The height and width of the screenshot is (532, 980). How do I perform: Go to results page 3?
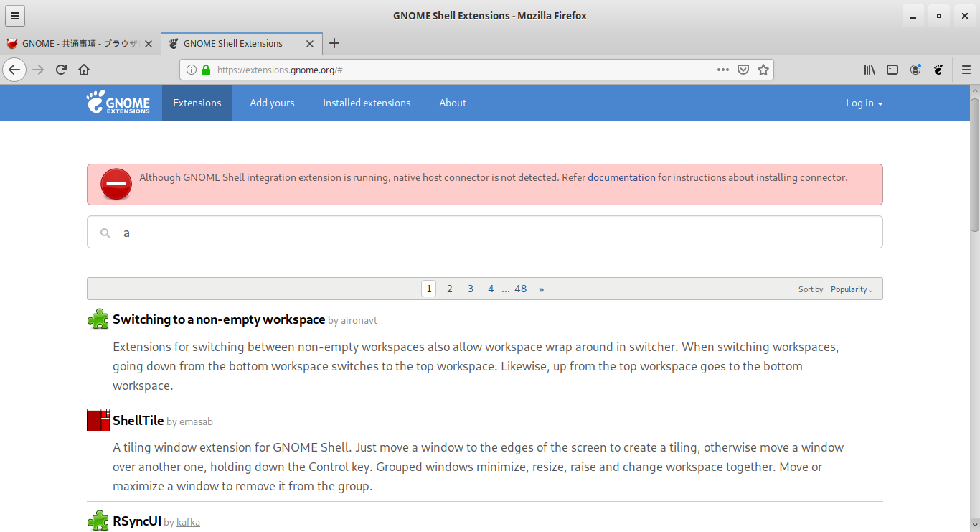click(x=471, y=289)
